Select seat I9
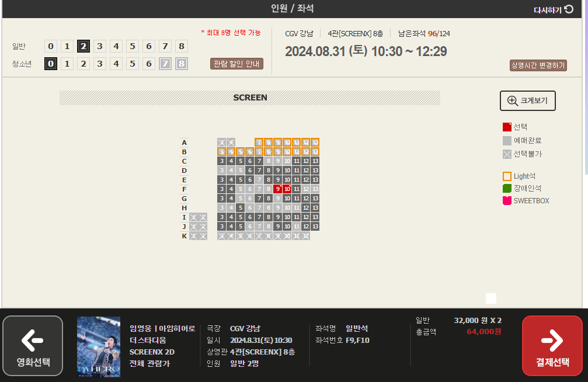 coord(277,217)
